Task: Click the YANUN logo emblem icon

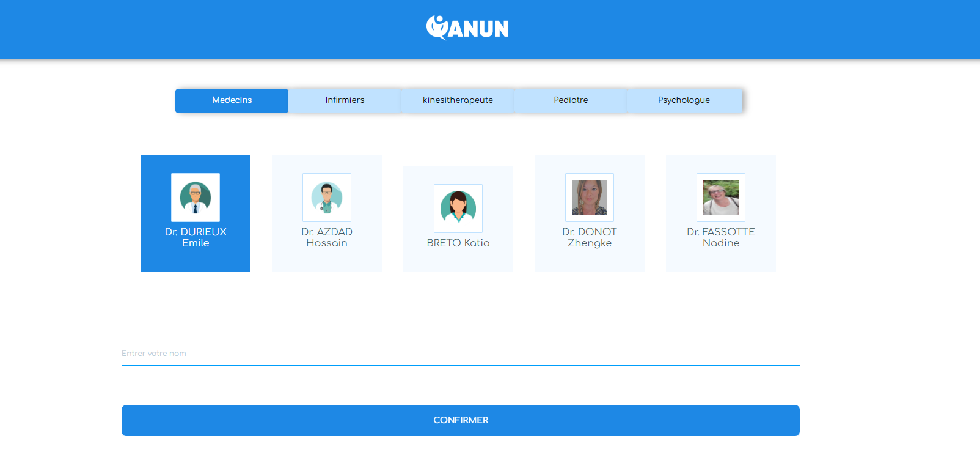Action: (437, 28)
